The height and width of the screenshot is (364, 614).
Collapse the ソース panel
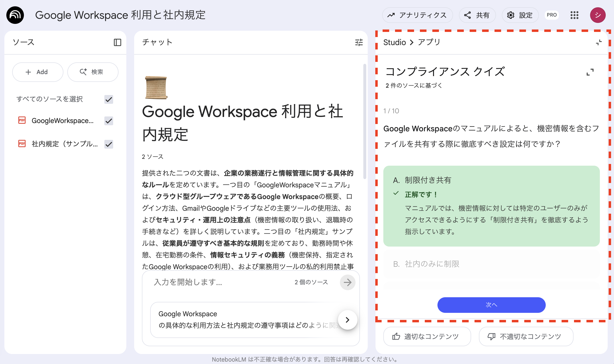pyautogui.click(x=117, y=42)
